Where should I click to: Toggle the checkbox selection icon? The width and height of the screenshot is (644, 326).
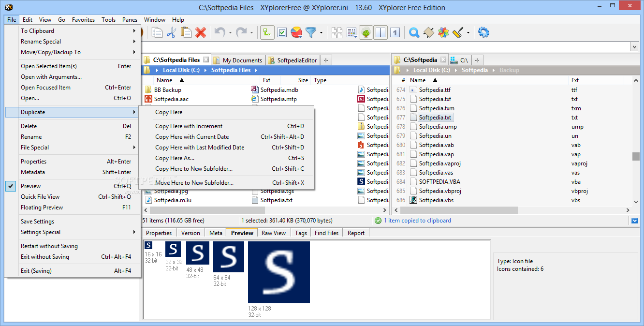point(282,32)
